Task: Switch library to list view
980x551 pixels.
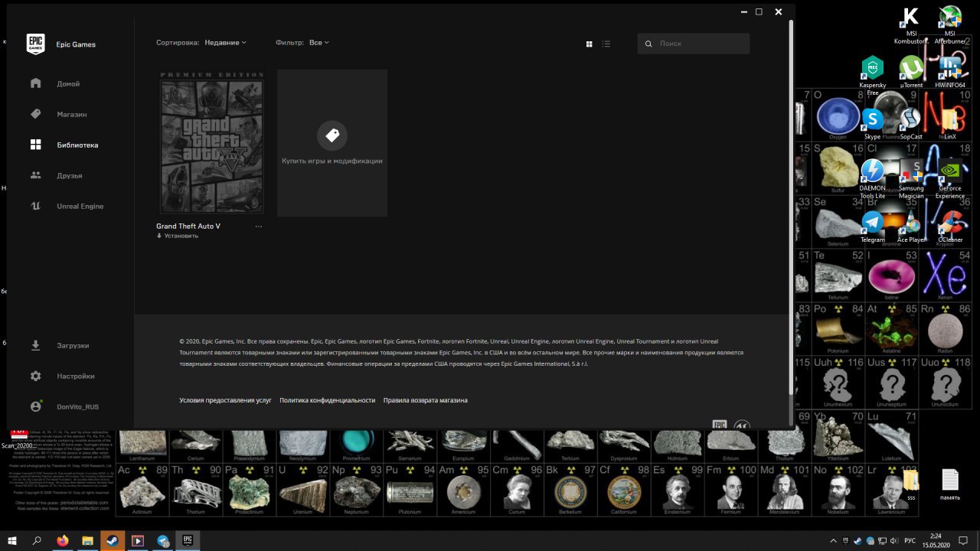Action: [606, 44]
